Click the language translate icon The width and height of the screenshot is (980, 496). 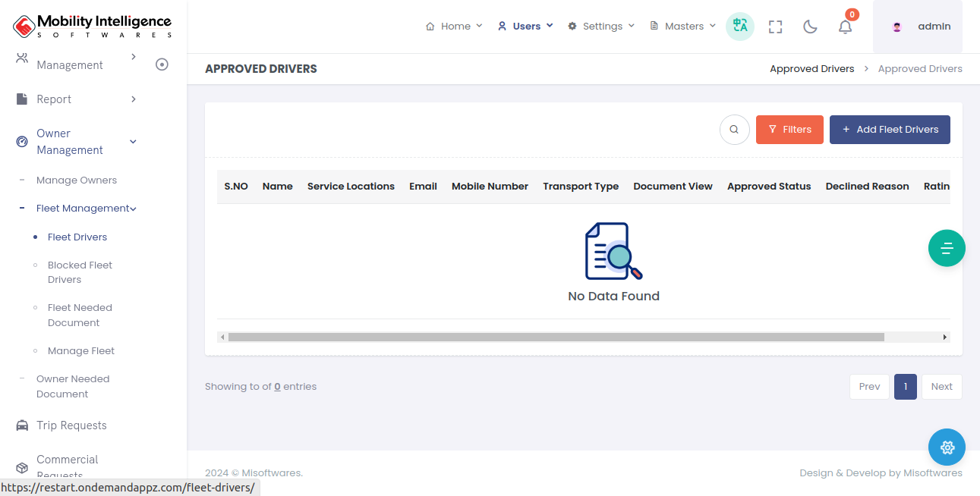pyautogui.click(x=739, y=27)
